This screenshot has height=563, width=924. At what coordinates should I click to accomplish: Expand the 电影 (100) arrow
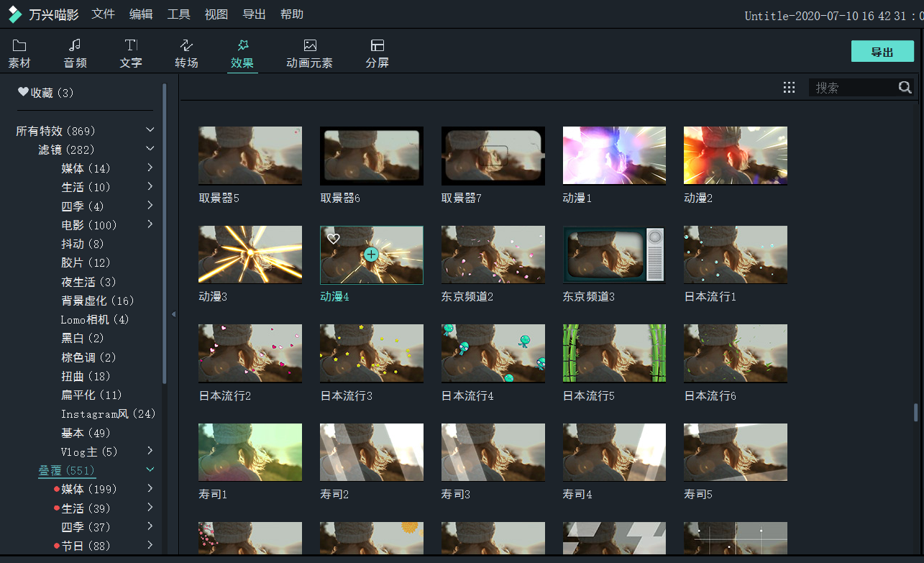(150, 224)
